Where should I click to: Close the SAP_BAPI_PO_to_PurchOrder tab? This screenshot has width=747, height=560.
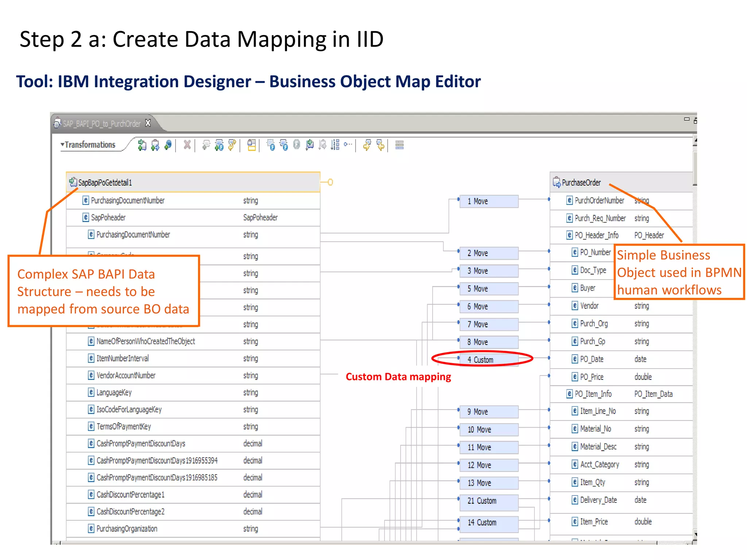click(148, 123)
